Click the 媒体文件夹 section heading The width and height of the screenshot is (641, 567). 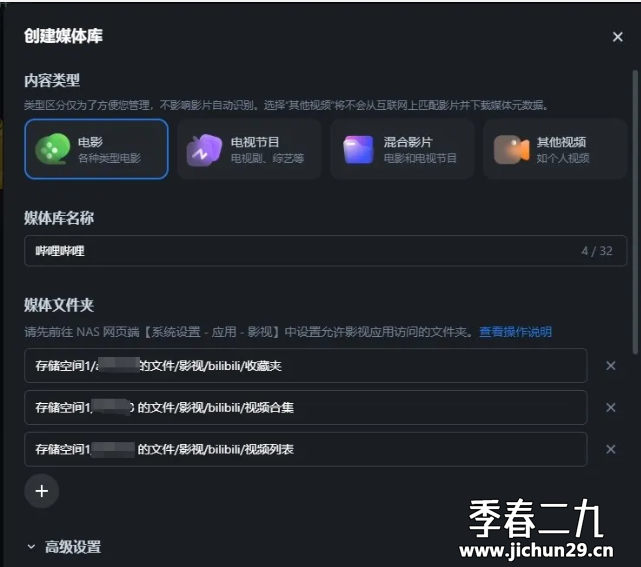[x=59, y=305]
